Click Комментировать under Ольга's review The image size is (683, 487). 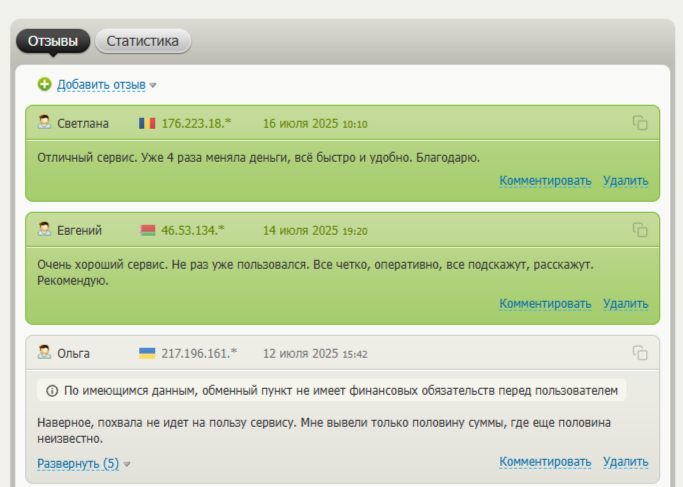[x=545, y=462]
